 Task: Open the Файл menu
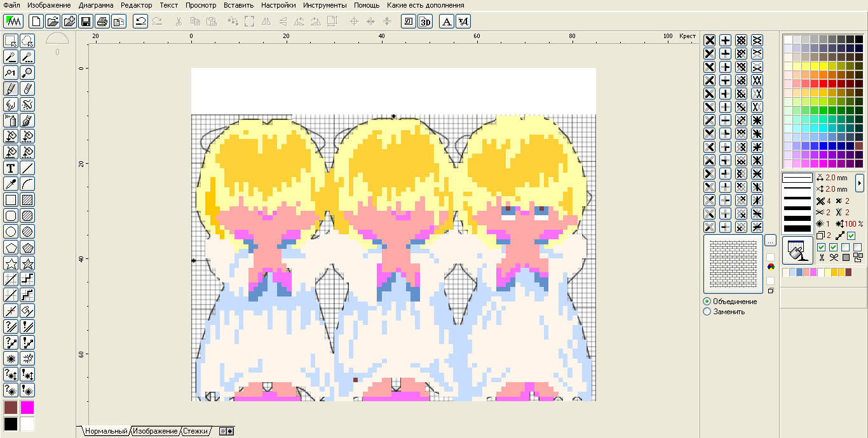(x=11, y=5)
